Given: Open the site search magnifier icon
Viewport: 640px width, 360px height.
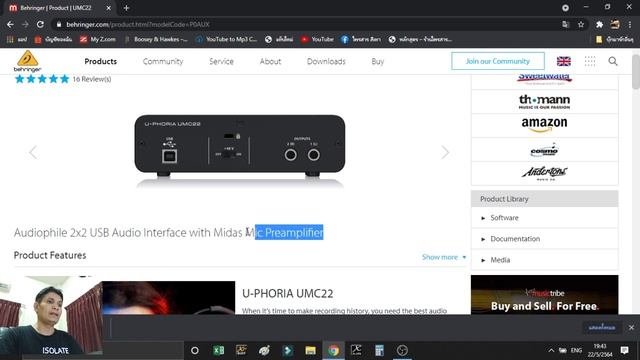Looking at the screenshot, I should tap(613, 61).
